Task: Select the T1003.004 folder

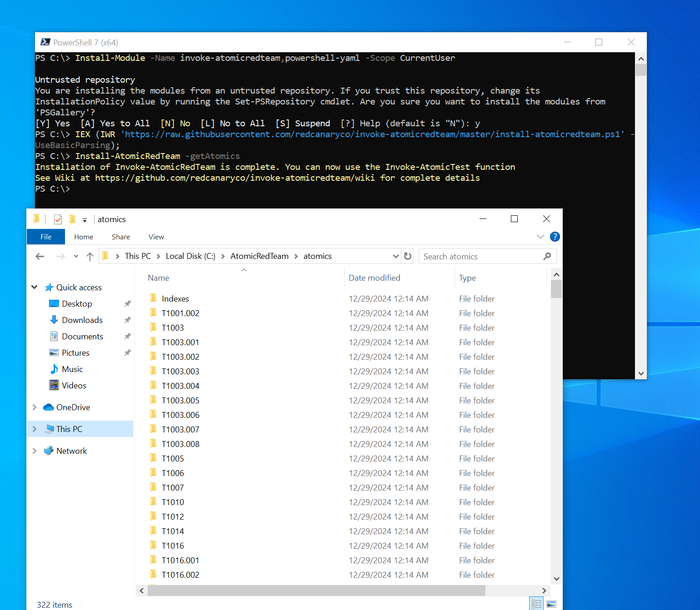Action: [180, 386]
